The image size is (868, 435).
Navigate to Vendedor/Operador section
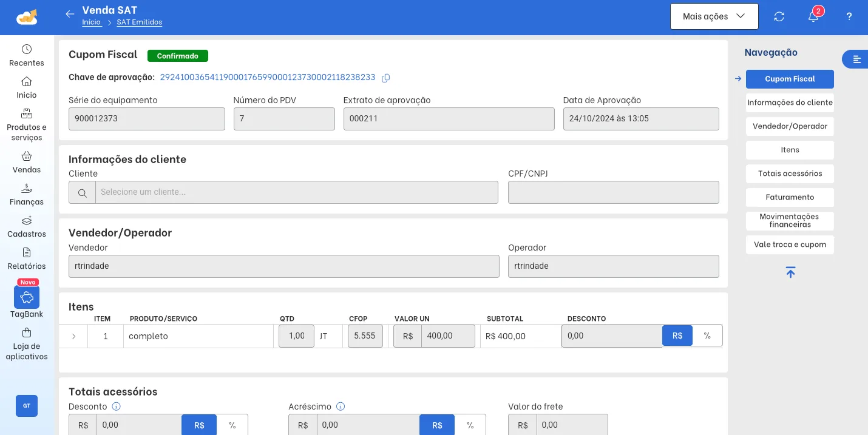tap(790, 126)
